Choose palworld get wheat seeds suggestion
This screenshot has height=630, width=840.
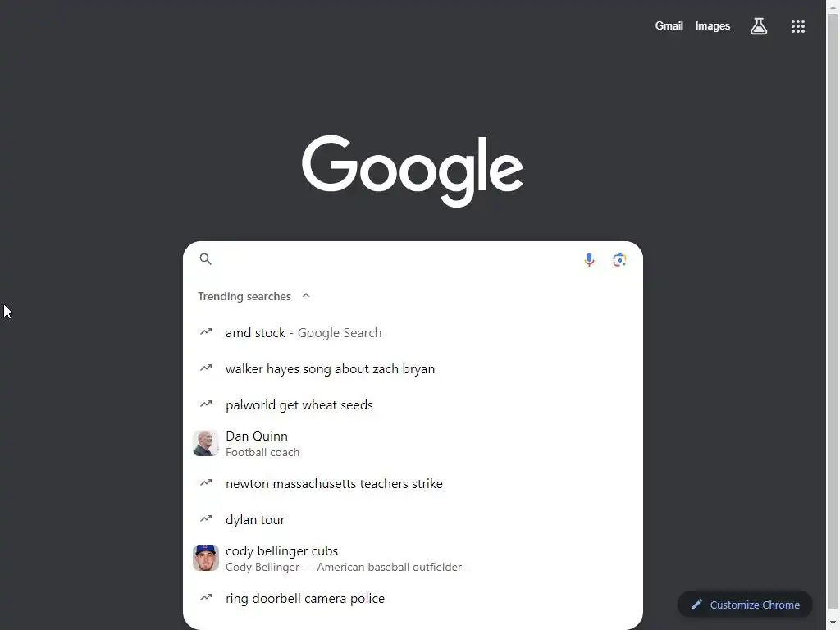click(x=413, y=404)
